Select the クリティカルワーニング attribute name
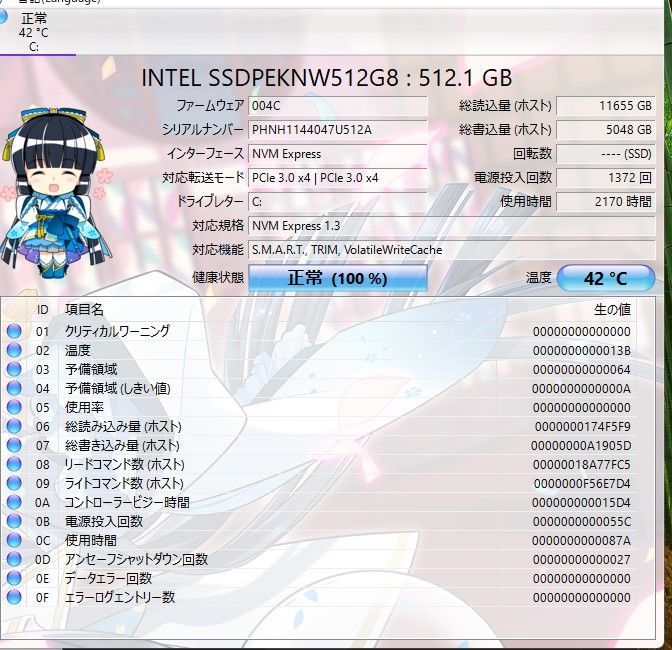 pyautogui.click(x=117, y=331)
